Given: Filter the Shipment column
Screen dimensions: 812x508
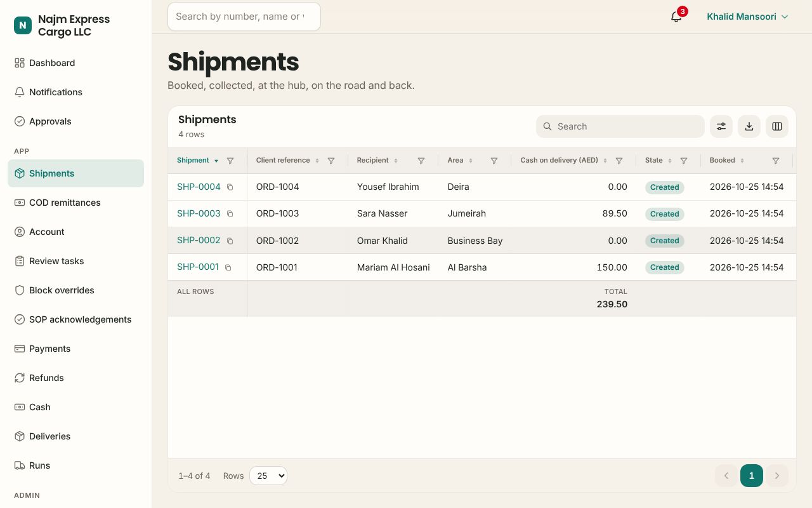Looking at the screenshot, I should click(230, 161).
